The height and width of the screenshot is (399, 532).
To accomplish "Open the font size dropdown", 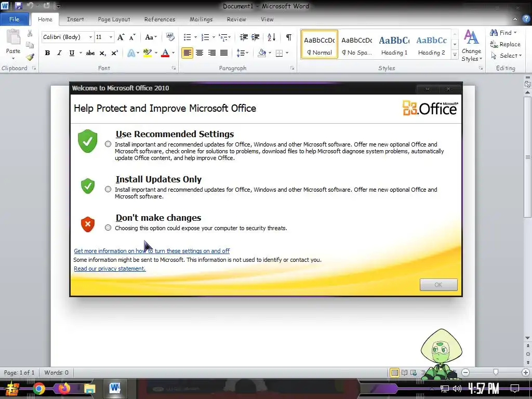I will (x=111, y=37).
